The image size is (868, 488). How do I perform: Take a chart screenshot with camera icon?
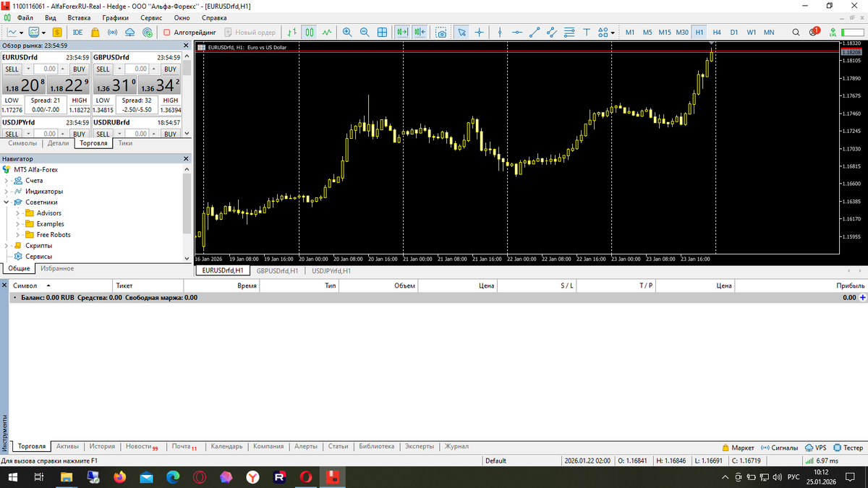coord(440,33)
